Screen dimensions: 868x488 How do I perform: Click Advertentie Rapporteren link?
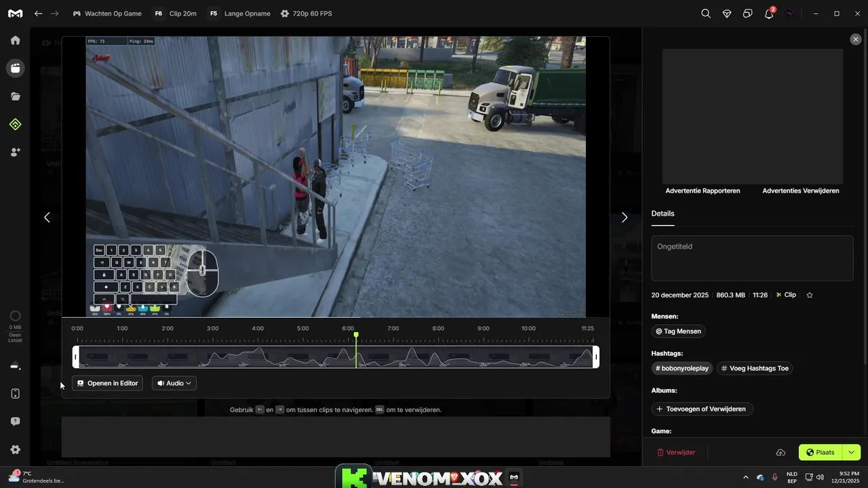click(x=703, y=190)
